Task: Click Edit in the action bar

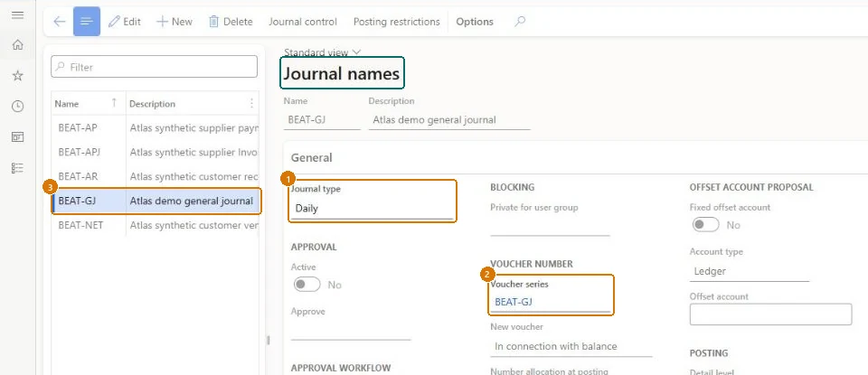Action: pyautogui.click(x=125, y=22)
